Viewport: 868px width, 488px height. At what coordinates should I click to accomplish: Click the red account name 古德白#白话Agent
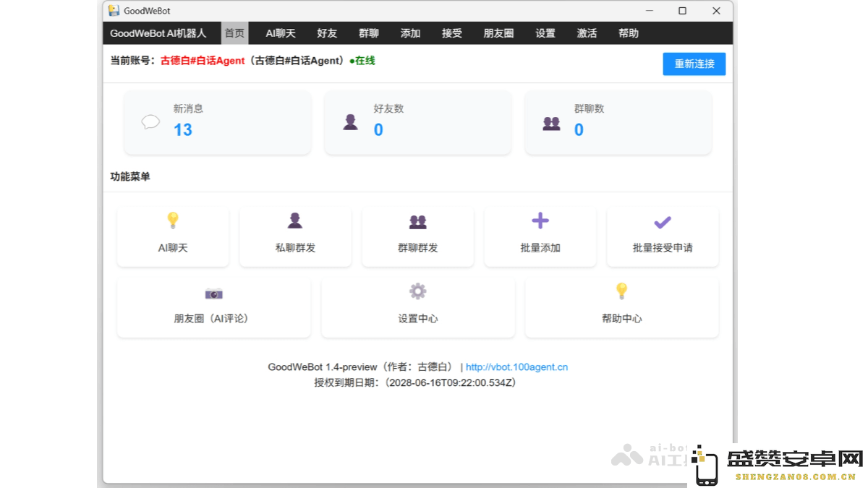coord(203,61)
